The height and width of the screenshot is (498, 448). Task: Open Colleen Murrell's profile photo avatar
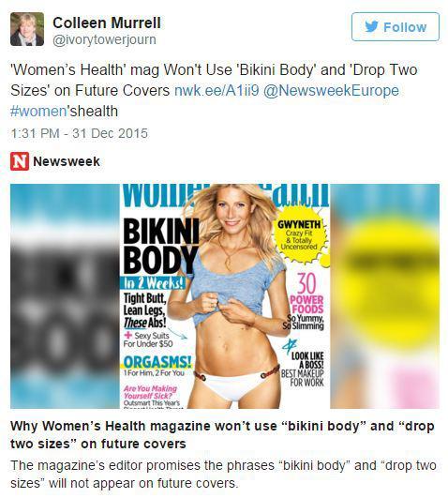pyautogui.click(x=27, y=29)
